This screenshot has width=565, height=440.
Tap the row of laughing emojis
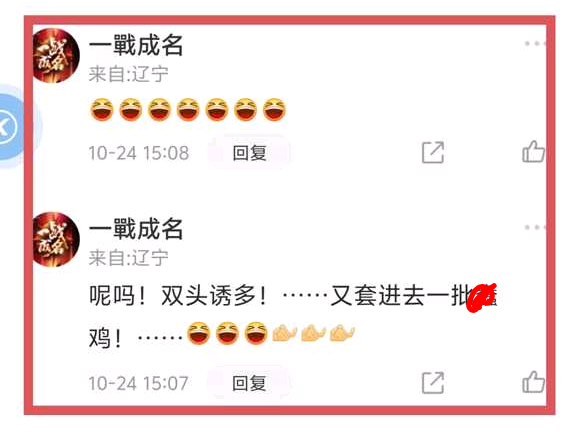click(x=188, y=110)
